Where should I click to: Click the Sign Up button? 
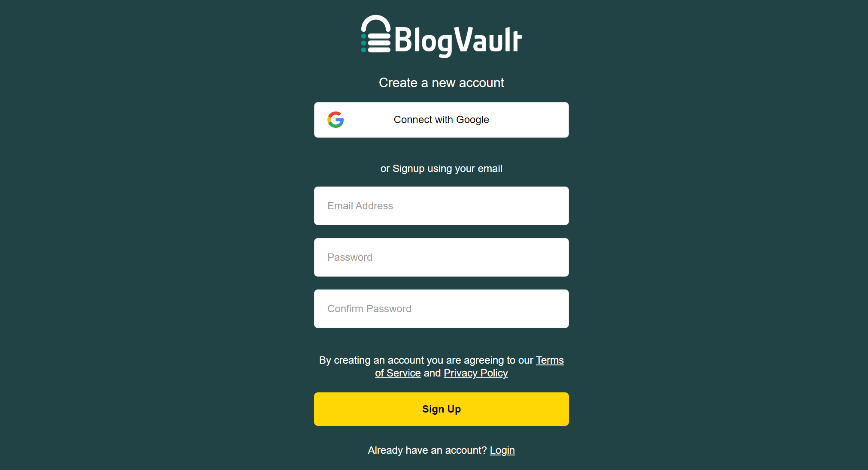point(441,409)
